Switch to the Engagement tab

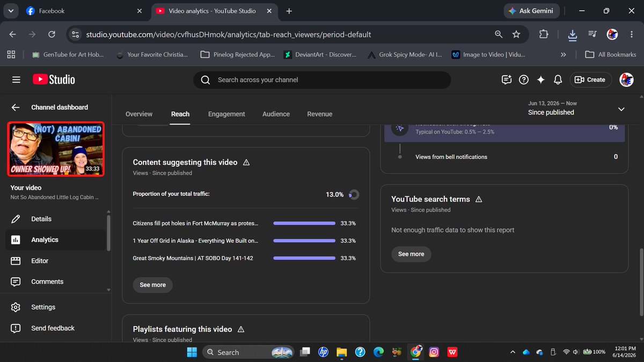[x=226, y=114]
